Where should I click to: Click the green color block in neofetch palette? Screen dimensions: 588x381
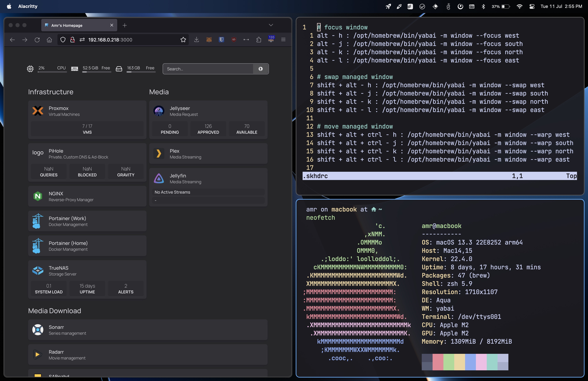pyautogui.click(x=449, y=362)
